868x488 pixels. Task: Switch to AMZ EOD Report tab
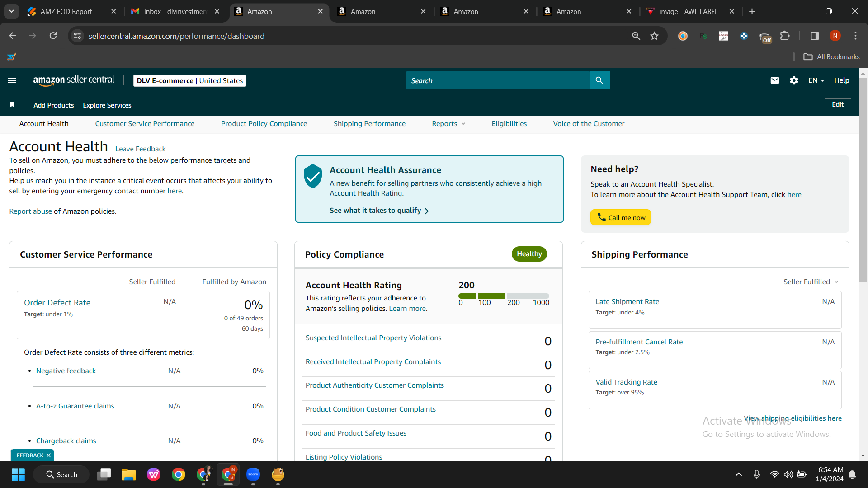coord(72,11)
